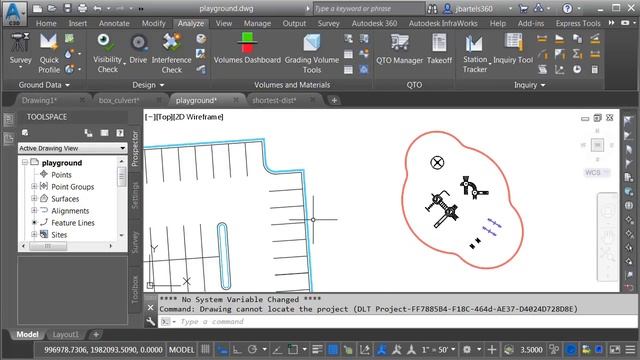Screen dimensions: 640x360
Task: Open the annotation scale 1" = 50' dropdown
Action: pyautogui.click(x=438, y=350)
